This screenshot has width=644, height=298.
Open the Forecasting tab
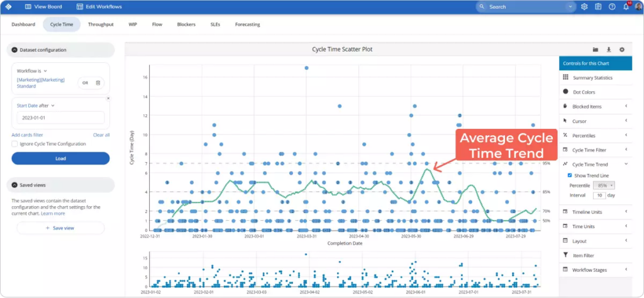(x=247, y=25)
